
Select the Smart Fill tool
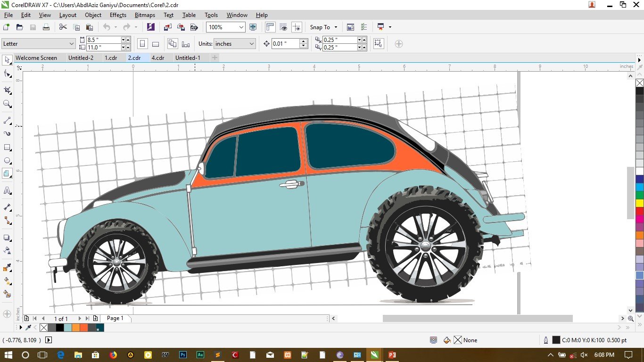coord(7,294)
